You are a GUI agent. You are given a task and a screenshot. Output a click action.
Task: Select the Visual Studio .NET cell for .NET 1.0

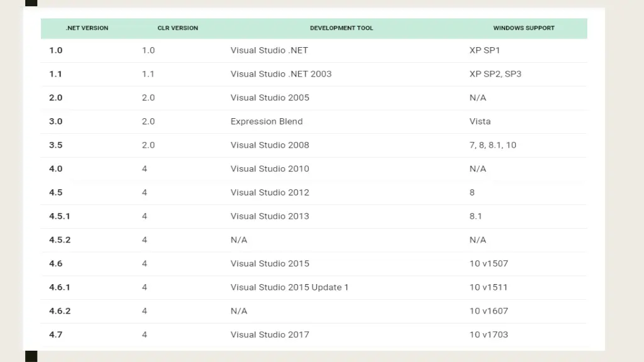point(269,50)
